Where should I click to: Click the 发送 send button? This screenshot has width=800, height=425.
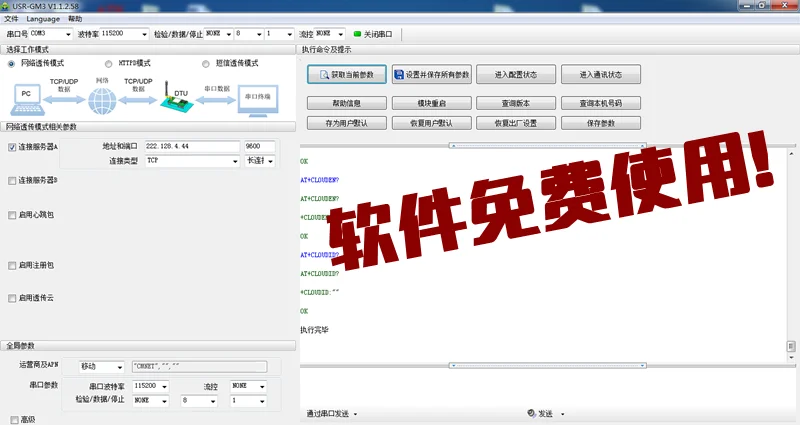pyautogui.click(x=540, y=414)
